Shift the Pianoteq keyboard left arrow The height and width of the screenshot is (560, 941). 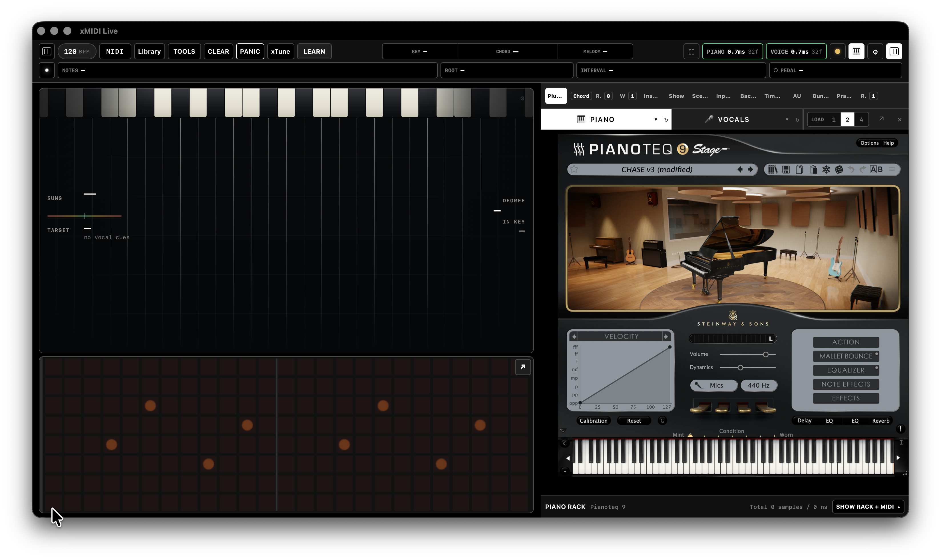point(568,458)
